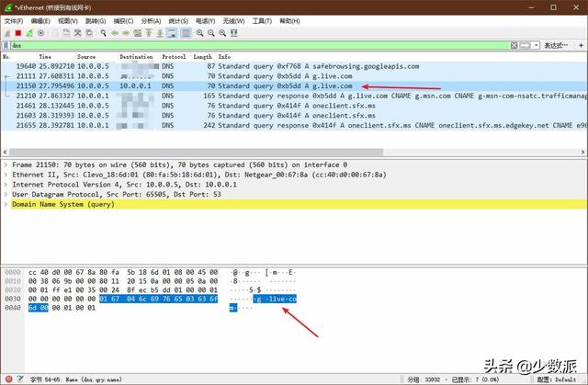Click the 表达式 expression button
588x385 pixels.
coord(556,45)
